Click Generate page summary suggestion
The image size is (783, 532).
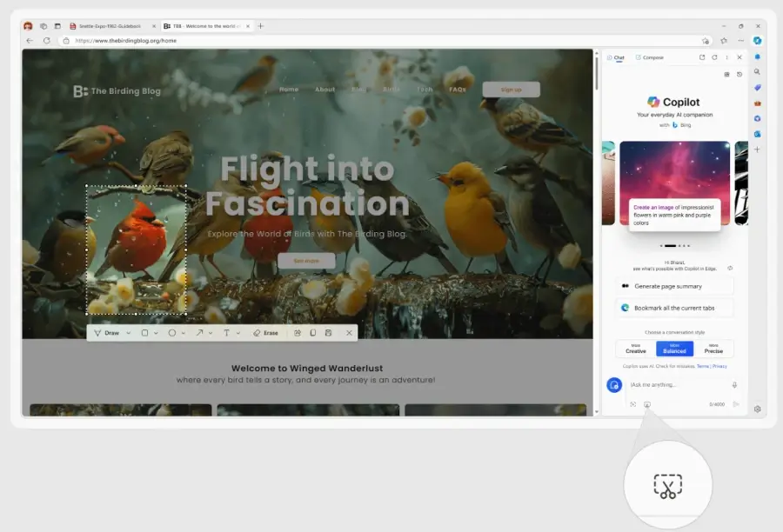(x=674, y=287)
